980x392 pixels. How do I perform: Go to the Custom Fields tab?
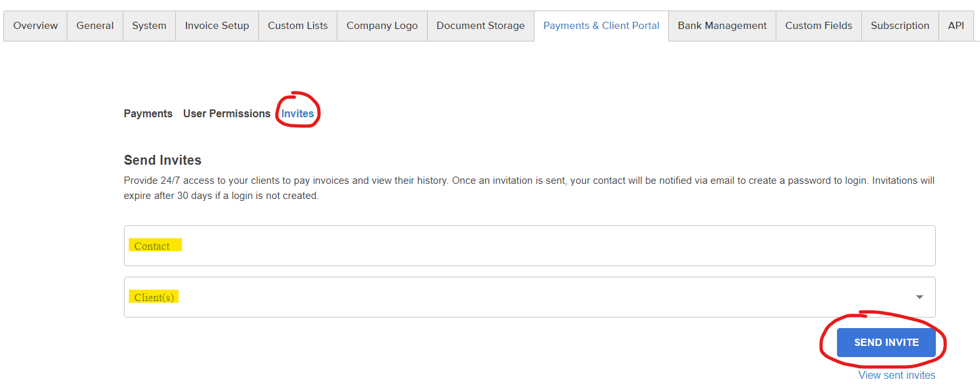click(x=819, y=26)
